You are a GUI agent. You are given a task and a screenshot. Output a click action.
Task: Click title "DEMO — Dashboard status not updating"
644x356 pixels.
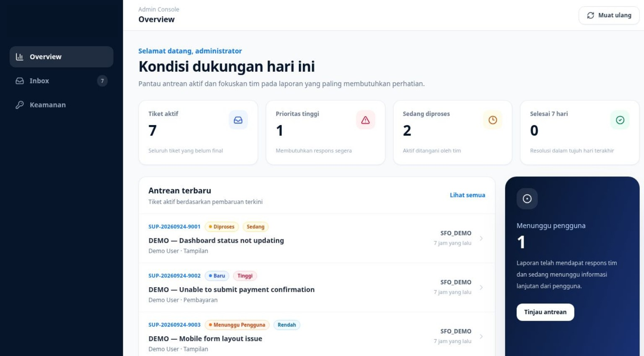(216, 241)
